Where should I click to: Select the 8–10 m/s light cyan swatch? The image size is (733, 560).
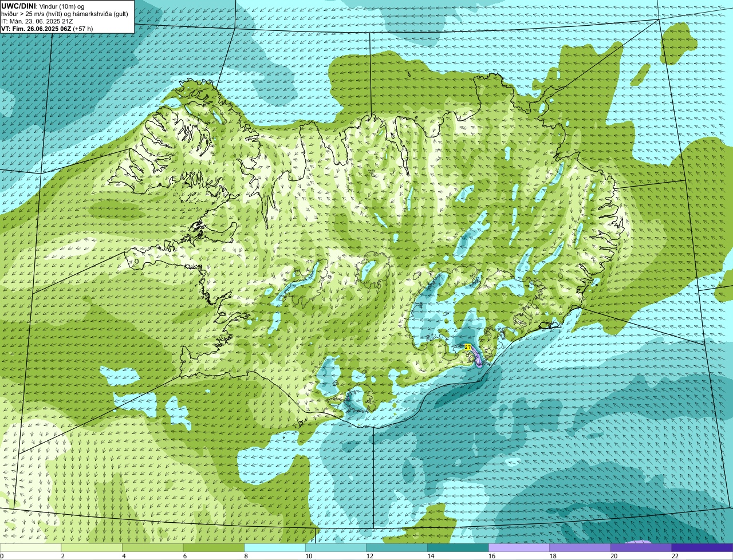coord(275,548)
